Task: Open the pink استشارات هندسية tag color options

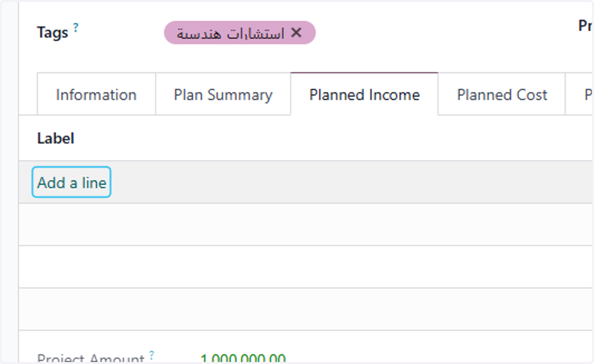Action: [231, 33]
